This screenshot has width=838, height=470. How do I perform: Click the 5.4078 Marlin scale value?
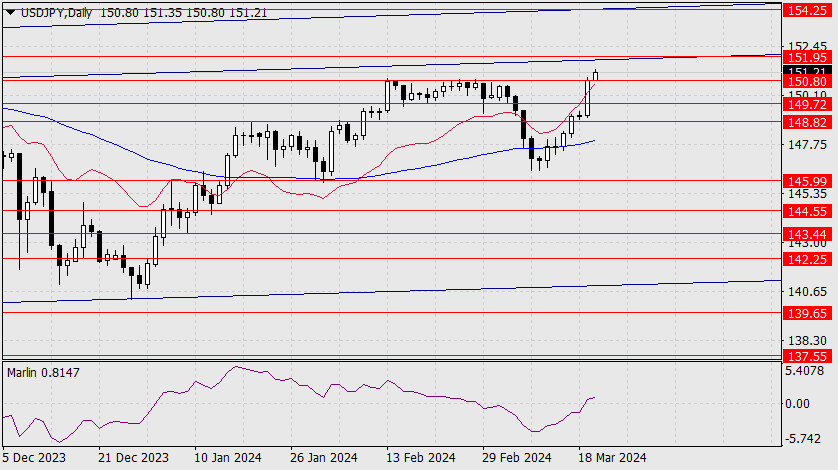coord(804,370)
